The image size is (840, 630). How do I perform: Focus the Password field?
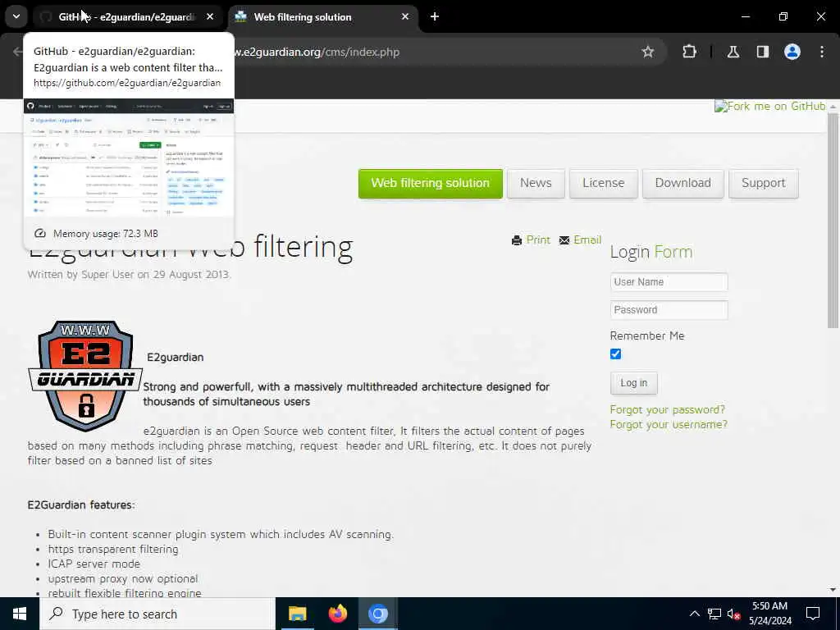[x=669, y=310]
